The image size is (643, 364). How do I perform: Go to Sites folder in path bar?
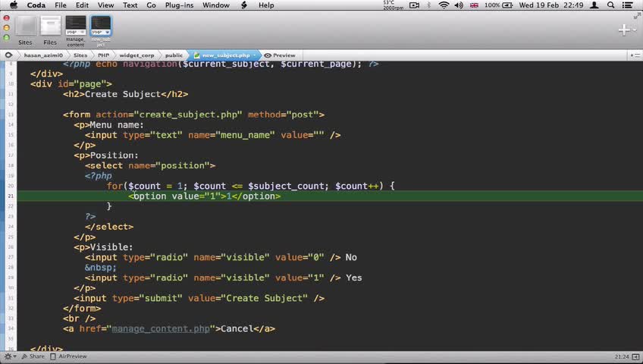coord(80,55)
